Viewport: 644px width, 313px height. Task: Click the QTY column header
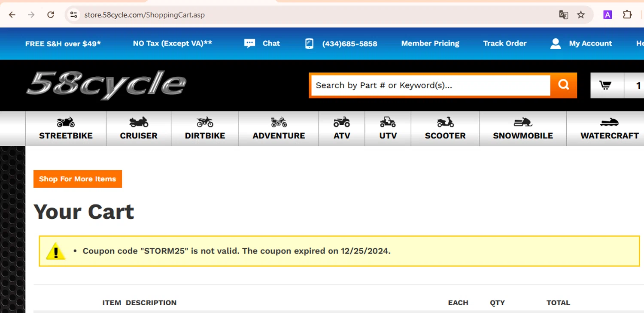tap(497, 303)
